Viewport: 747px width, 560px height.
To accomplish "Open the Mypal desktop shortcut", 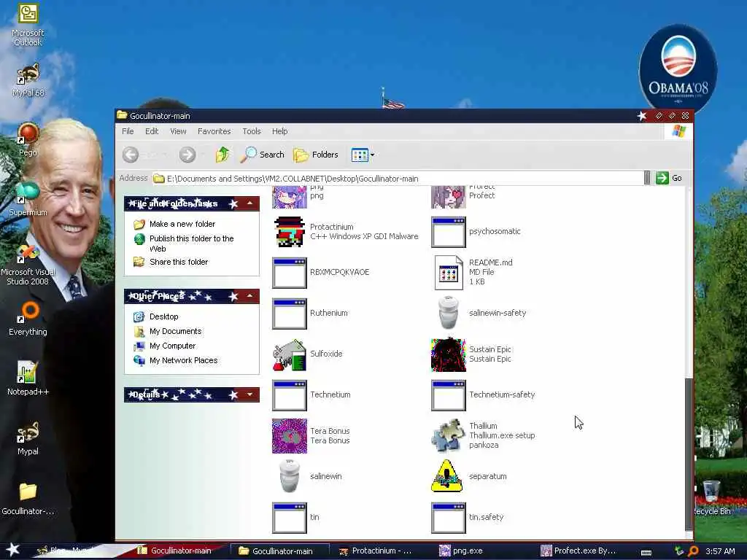I will point(28,438).
